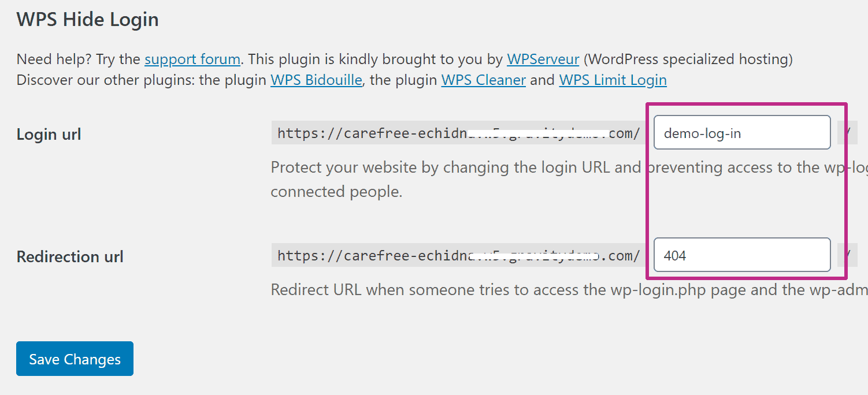Open the WPS Limit Login plugin link
The image size is (868, 395).
pyautogui.click(x=613, y=80)
